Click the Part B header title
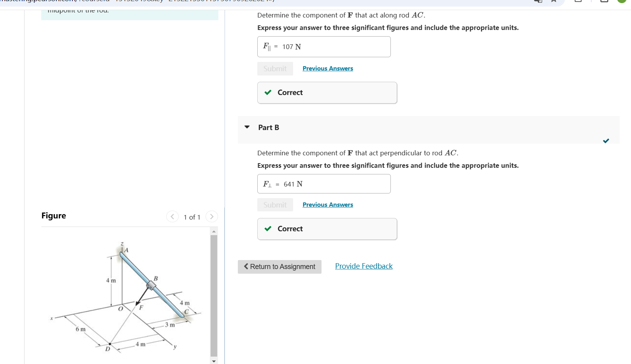The image size is (631, 364). click(268, 127)
